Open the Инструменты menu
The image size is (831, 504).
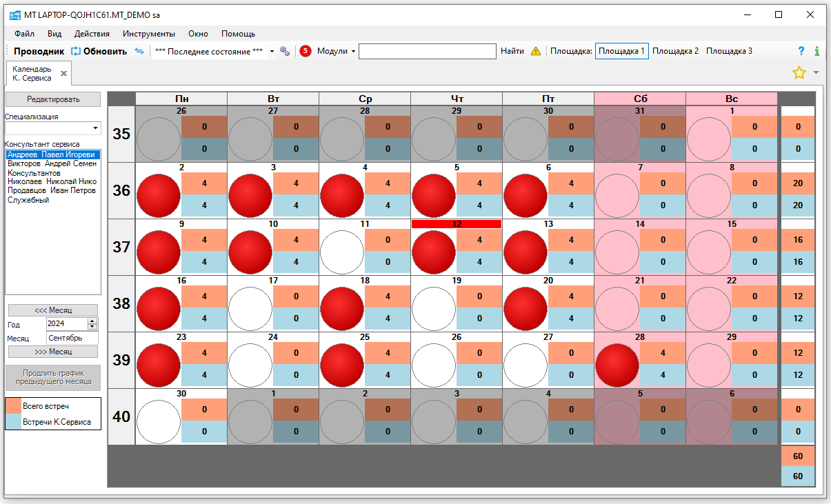(149, 33)
